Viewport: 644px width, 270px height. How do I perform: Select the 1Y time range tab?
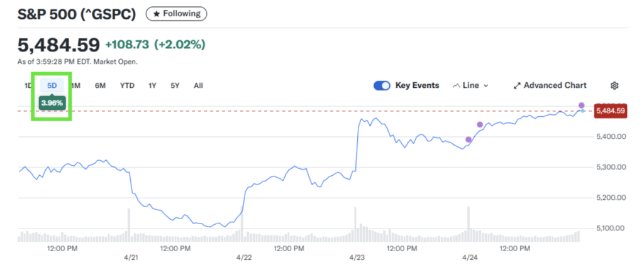[152, 86]
